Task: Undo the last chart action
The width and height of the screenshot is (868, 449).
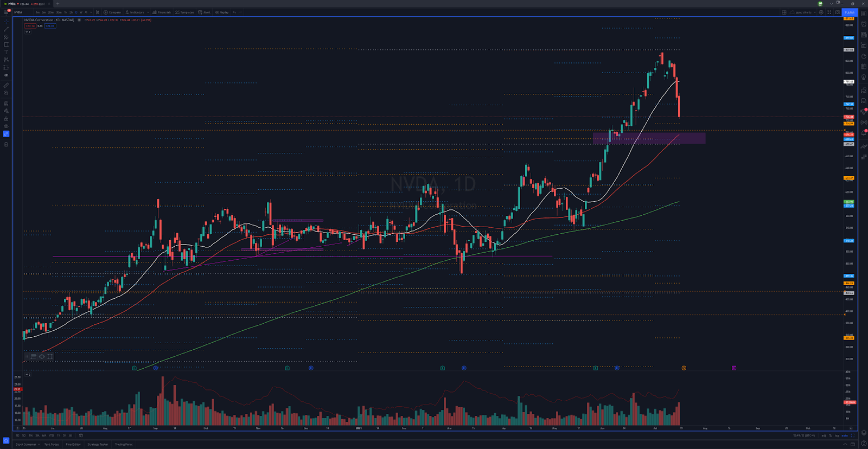Action: (x=234, y=12)
